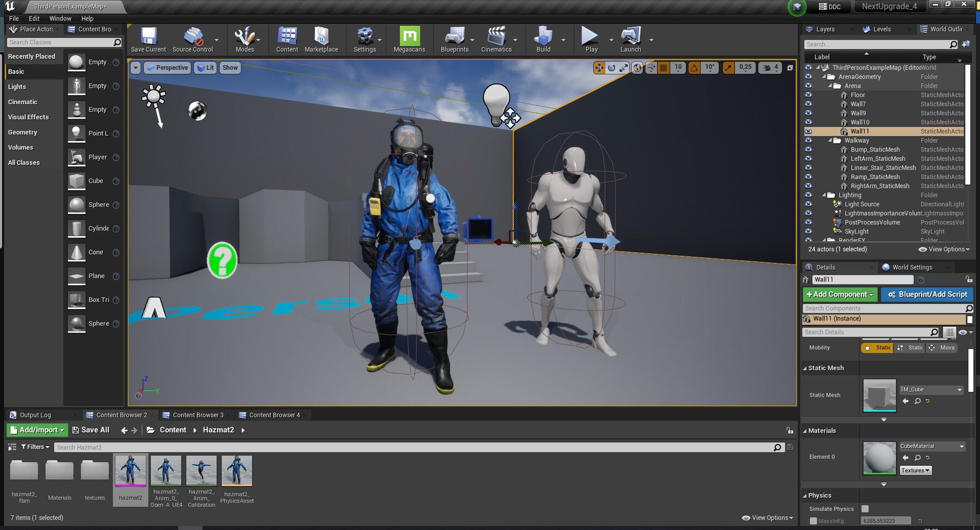This screenshot has width=980, height=530.
Task: Maximize or restore the viewport icon
Action: click(790, 67)
